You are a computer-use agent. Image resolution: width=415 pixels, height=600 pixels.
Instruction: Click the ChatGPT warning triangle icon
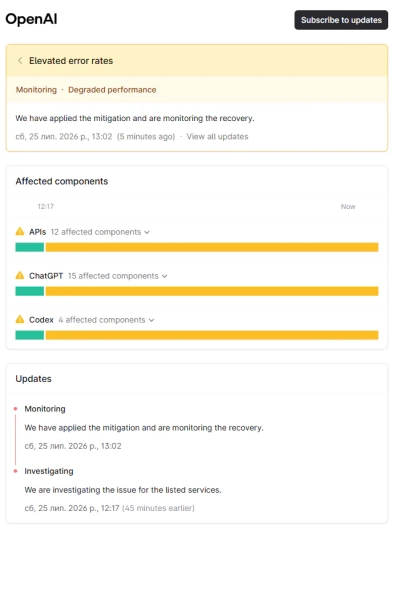(20, 275)
